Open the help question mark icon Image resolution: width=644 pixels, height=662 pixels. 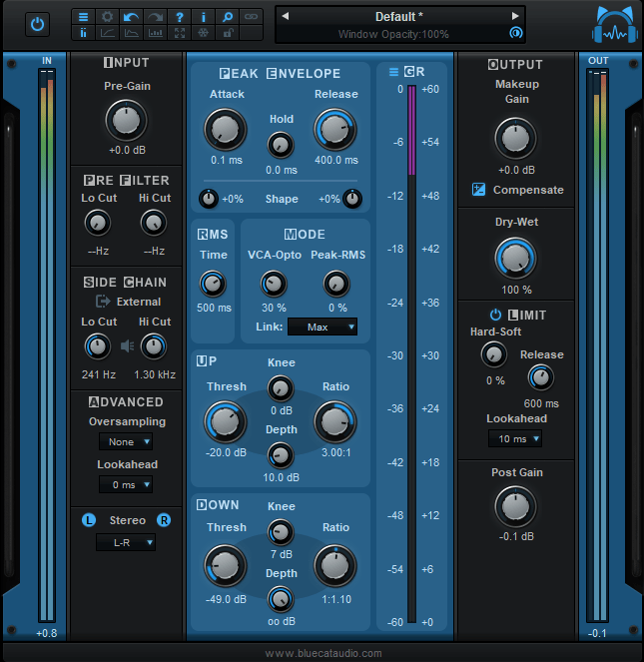[x=179, y=17]
